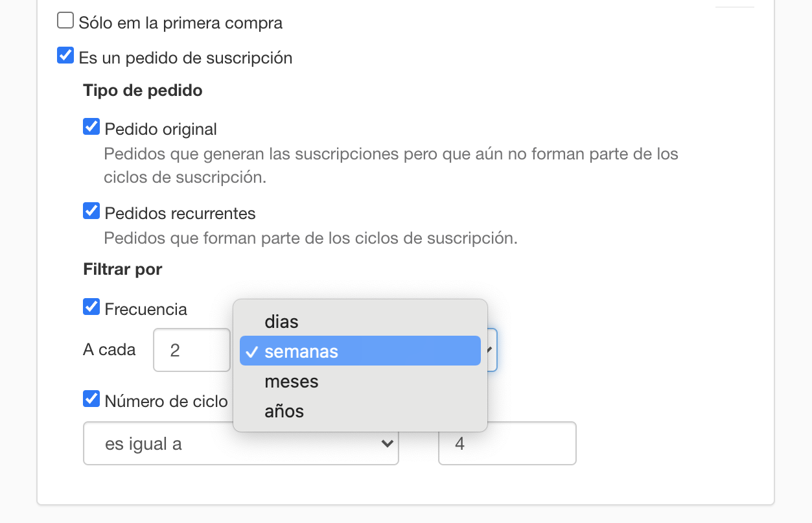The width and height of the screenshot is (812, 523).
Task: Click the checkmark next to "semanas"
Action: (x=251, y=351)
